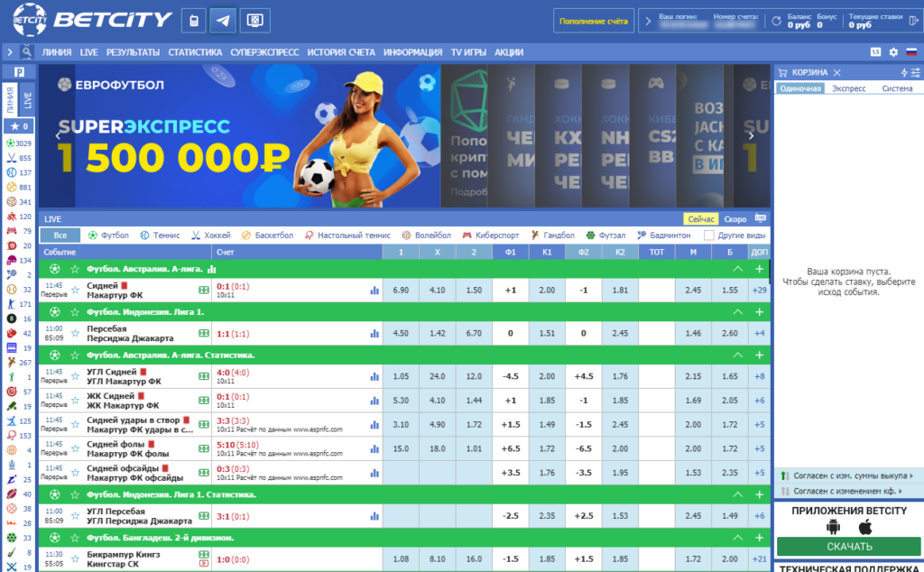Image resolution: width=924 pixels, height=572 pixels.
Task: Show favorites star filter with 0
Action: click(x=20, y=126)
